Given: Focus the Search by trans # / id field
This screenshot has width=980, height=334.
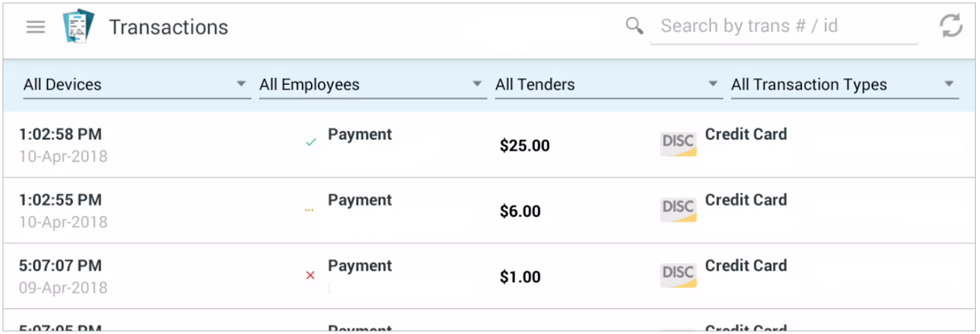Looking at the screenshot, I should pos(784,27).
